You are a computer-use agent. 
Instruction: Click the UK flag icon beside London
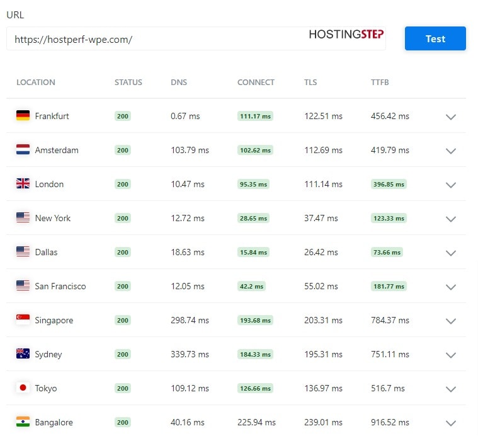point(23,183)
